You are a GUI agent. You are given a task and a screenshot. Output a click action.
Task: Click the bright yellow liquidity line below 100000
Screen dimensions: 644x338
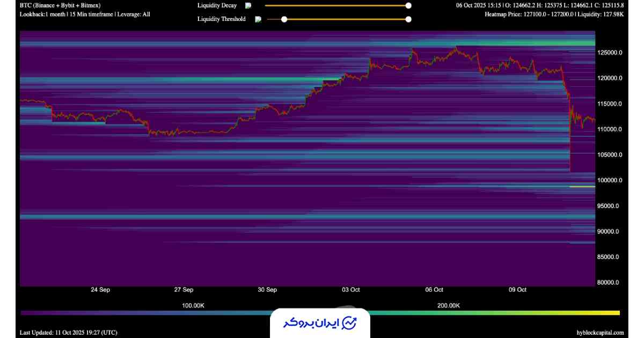pyautogui.click(x=582, y=187)
